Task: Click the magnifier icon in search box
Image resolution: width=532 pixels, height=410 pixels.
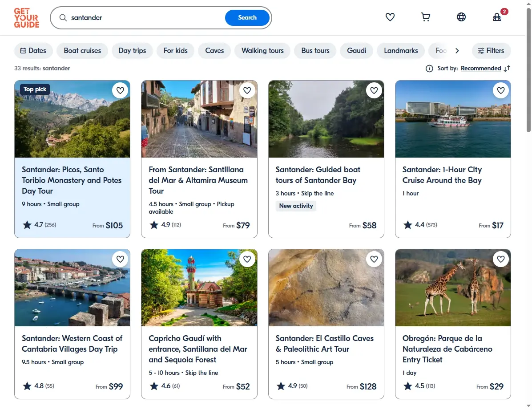Action: (x=63, y=18)
